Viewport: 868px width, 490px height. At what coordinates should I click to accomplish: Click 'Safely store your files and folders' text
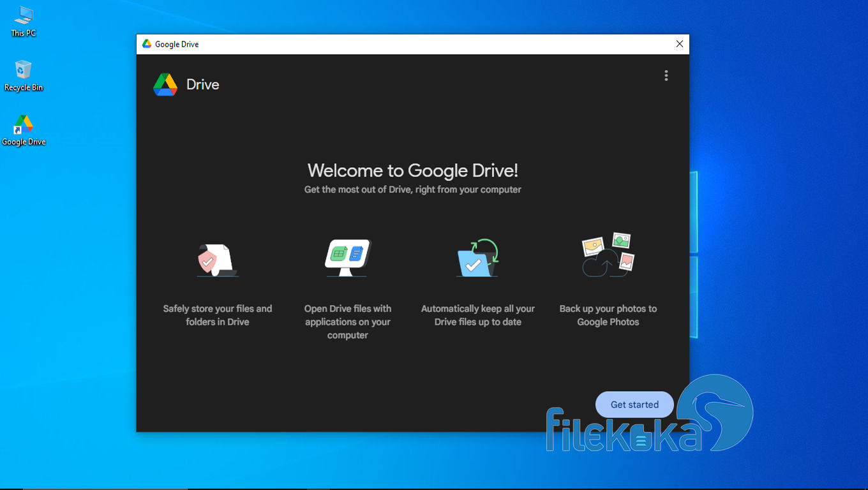pos(218,315)
